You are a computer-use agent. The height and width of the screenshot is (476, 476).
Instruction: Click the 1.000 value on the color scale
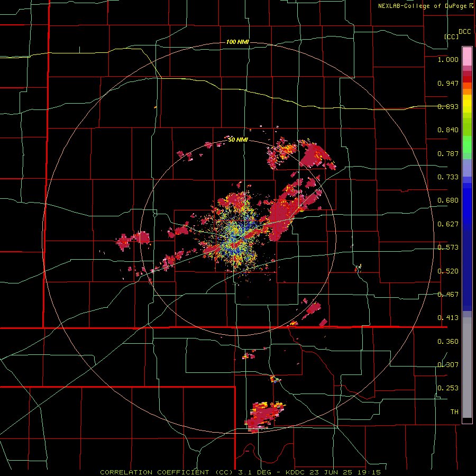(x=448, y=59)
